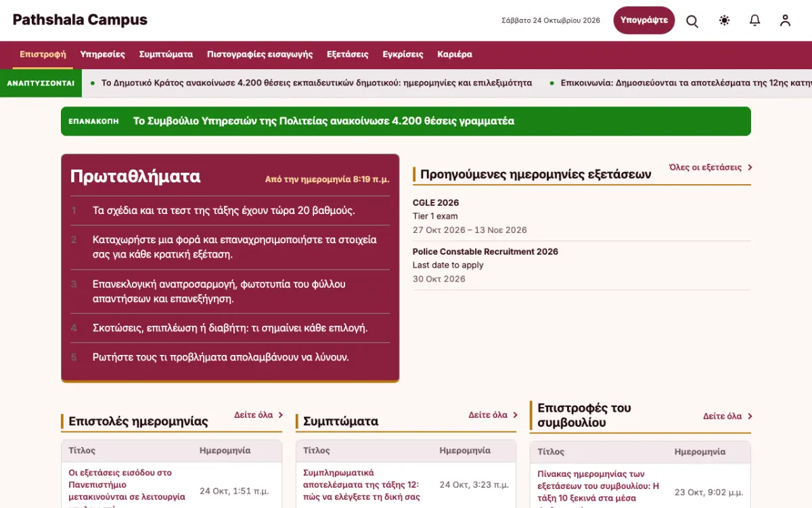Screen dimensions: 812x508
Task: Open the notifications bell
Action: tap(754, 20)
